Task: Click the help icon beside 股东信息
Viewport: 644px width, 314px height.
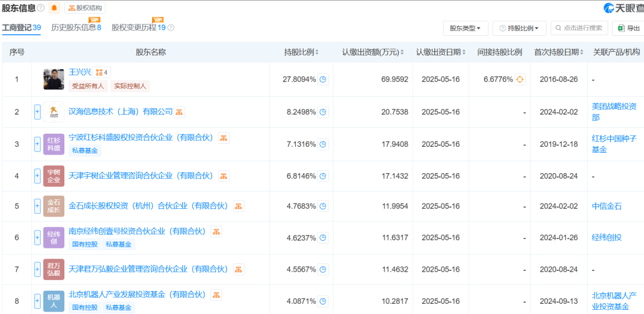Action: pos(41,8)
